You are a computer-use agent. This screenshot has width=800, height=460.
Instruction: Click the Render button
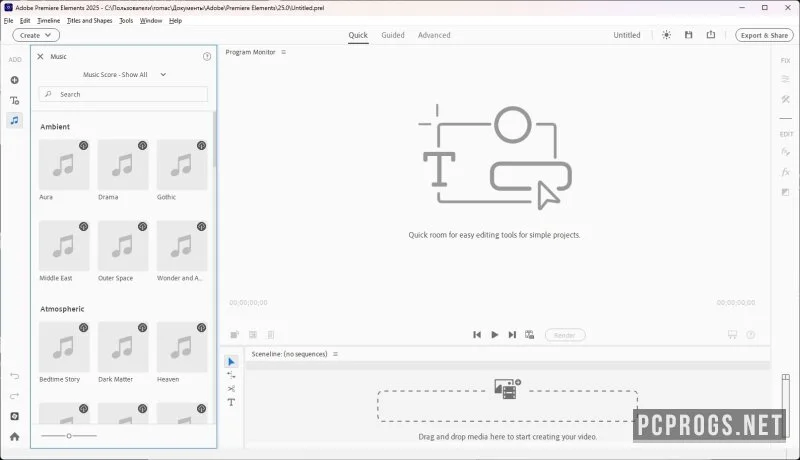pyautogui.click(x=565, y=335)
